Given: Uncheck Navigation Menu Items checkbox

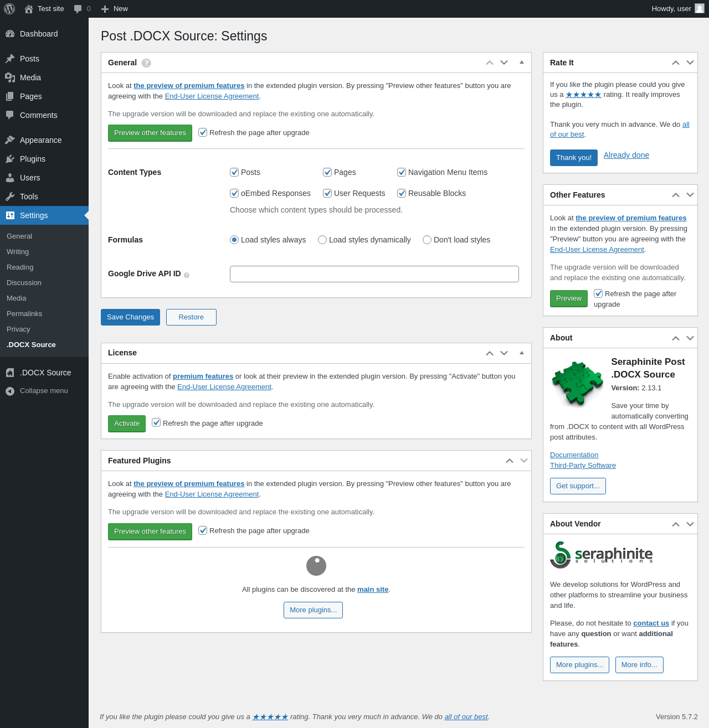Looking at the screenshot, I should click(402, 172).
